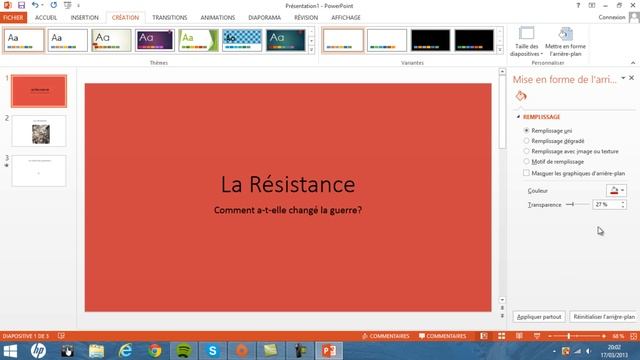
Task: Open Skype from taskbar
Action: [213, 351]
